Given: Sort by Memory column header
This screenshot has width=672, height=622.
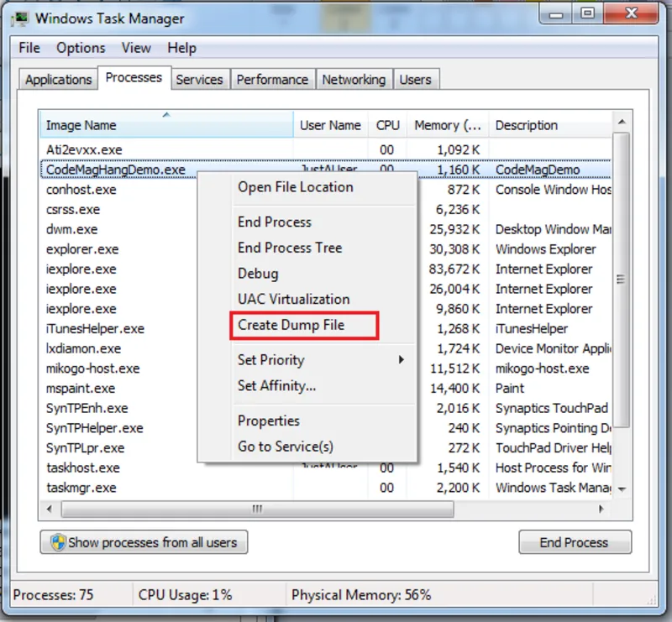Looking at the screenshot, I should pos(448,125).
